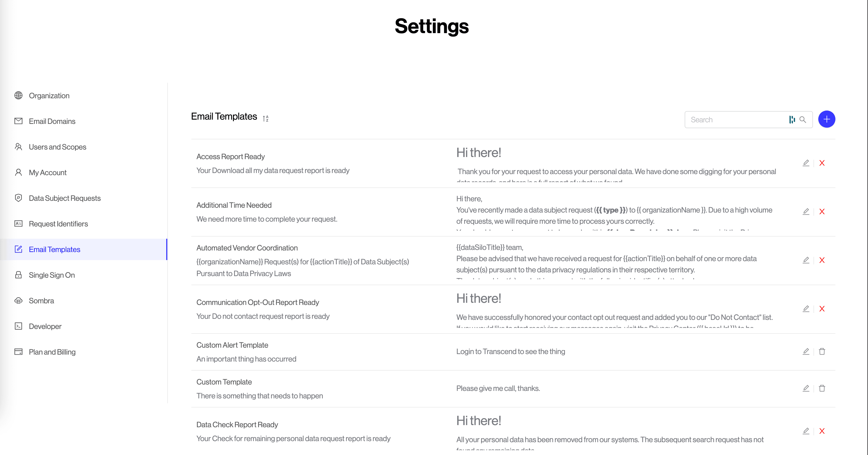Delete the Custom Template using trash icon
Screen dimensions: 868x455
(x=822, y=388)
